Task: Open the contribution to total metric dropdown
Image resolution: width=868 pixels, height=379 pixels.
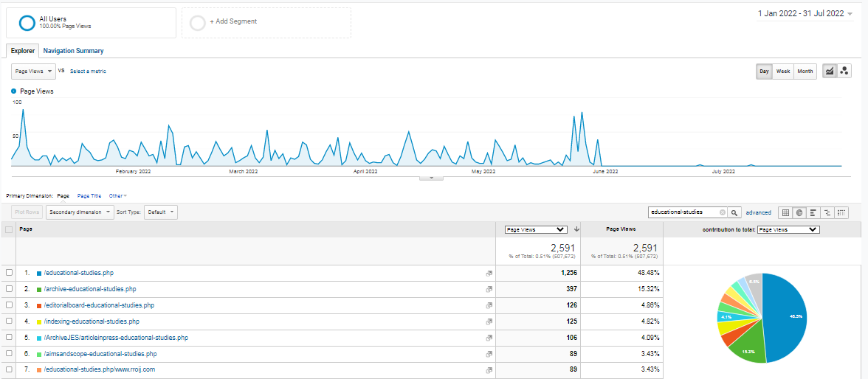Action: click(x=788, y=229)
